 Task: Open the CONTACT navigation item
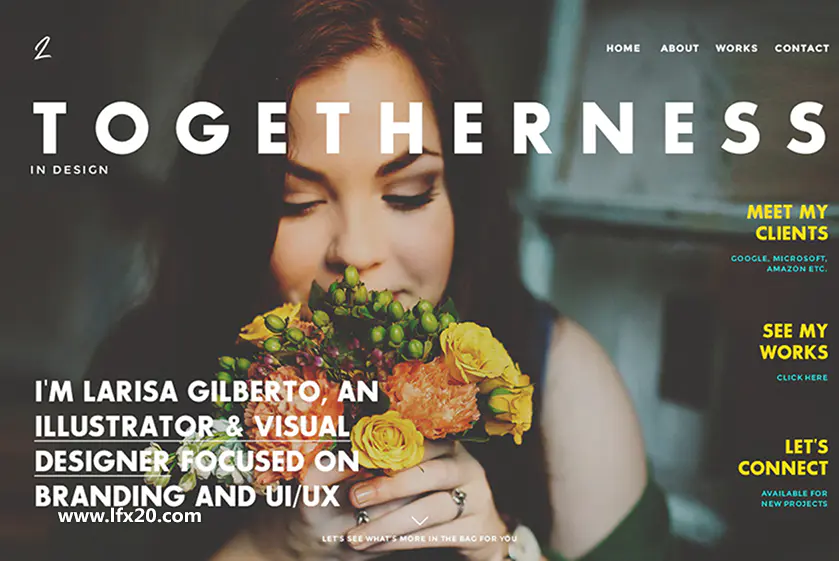(802, 48)
